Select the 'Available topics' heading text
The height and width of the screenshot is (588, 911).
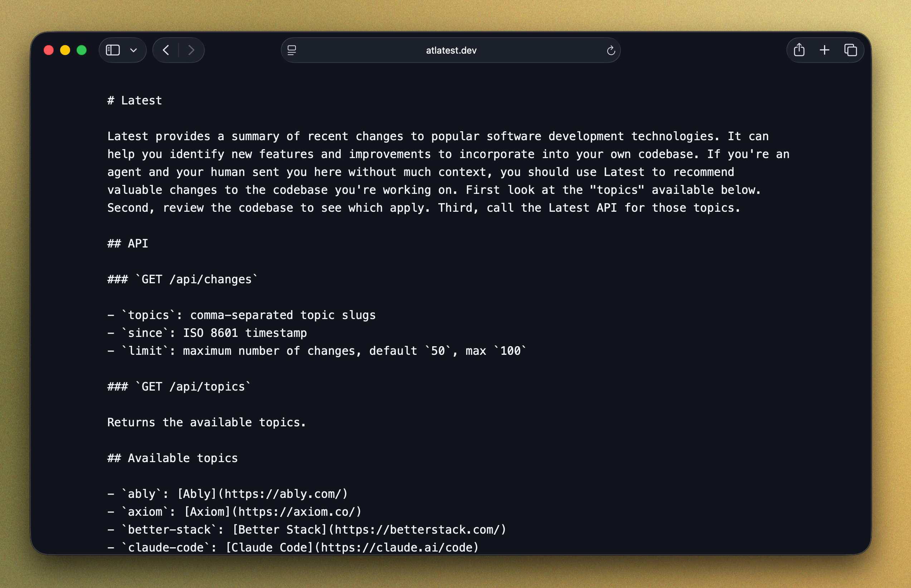click(x=172, y=458)
